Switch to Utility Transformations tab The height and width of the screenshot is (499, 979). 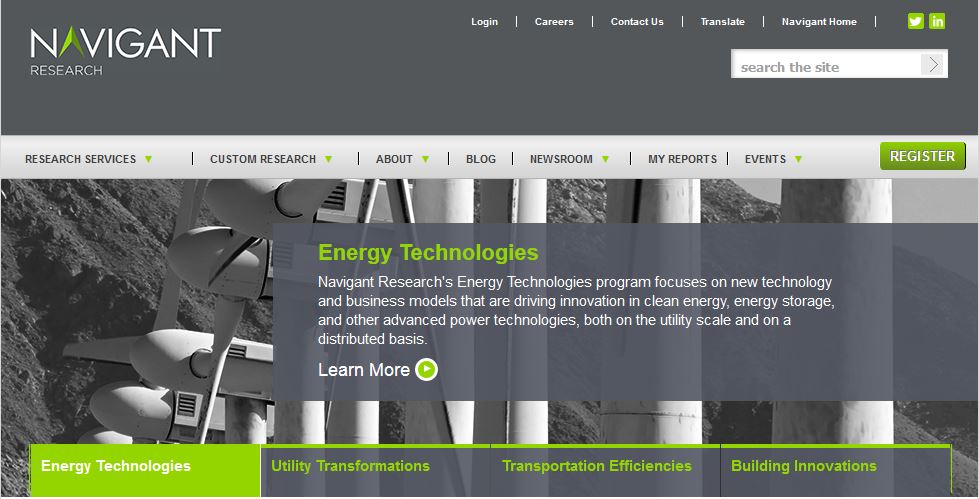click(x=375, y=470)
